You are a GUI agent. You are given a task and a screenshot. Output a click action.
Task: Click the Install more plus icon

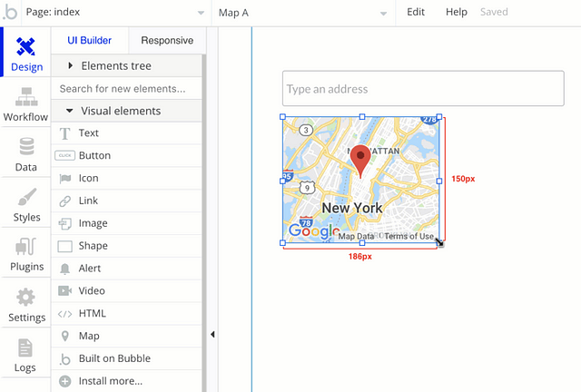point(64,381)
